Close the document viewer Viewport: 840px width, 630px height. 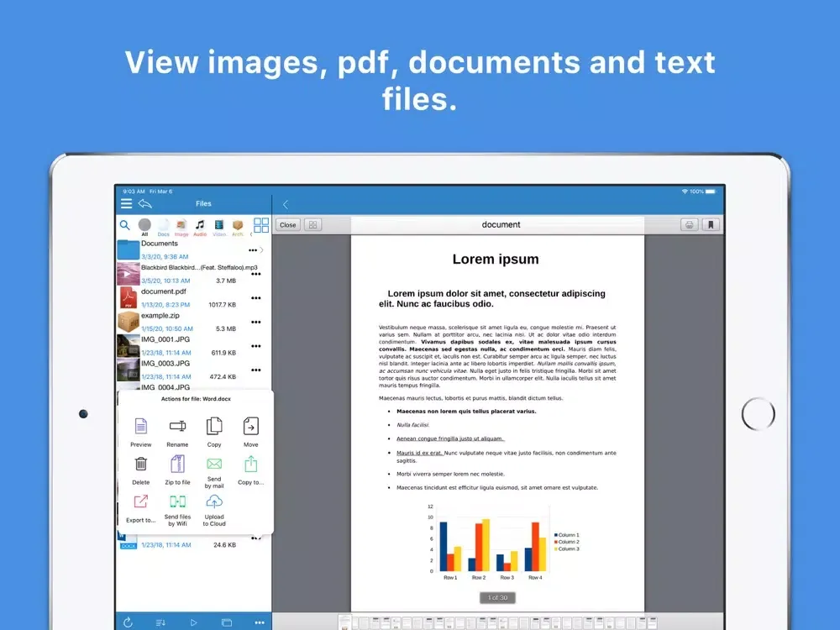pos(287,225)
